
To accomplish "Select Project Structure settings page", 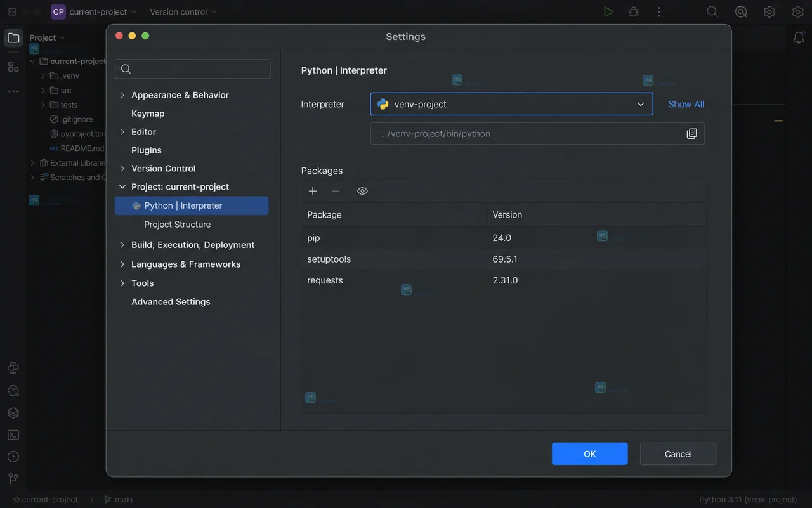I will (178, 225).
